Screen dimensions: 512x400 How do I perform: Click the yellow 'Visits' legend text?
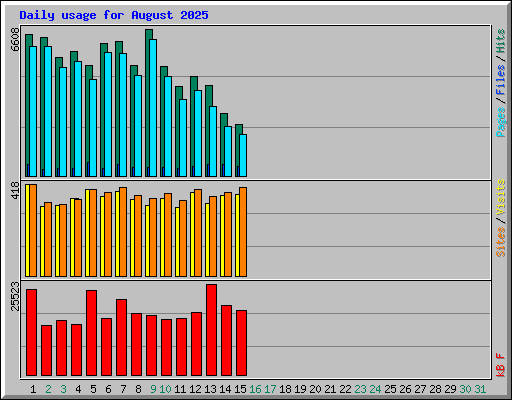coord(500,197)
